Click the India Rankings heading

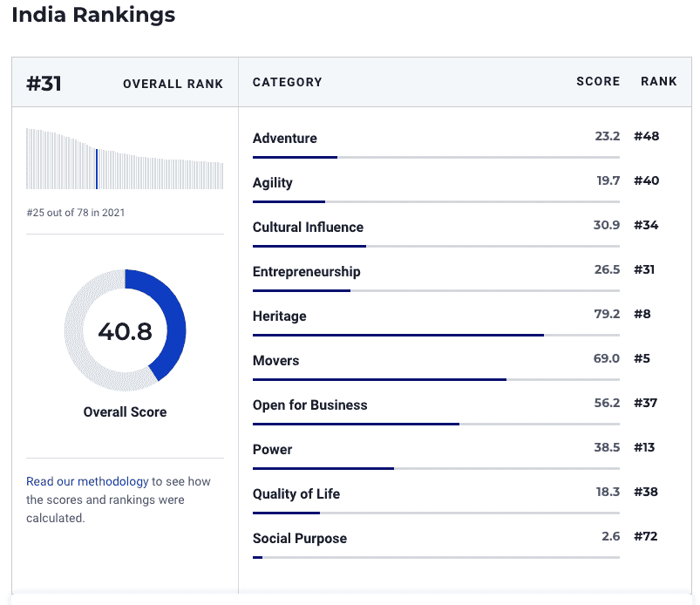click(x=93, y=15)
